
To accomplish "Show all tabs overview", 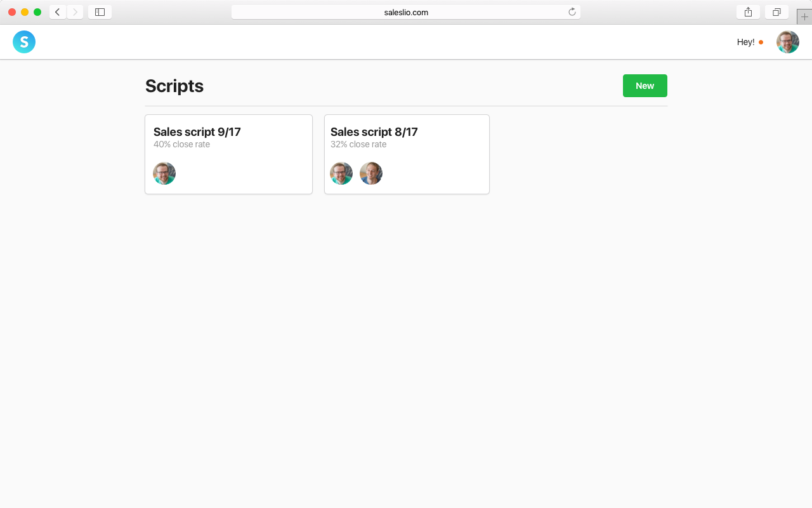I will pyautogui.click(x=776, y=12).
